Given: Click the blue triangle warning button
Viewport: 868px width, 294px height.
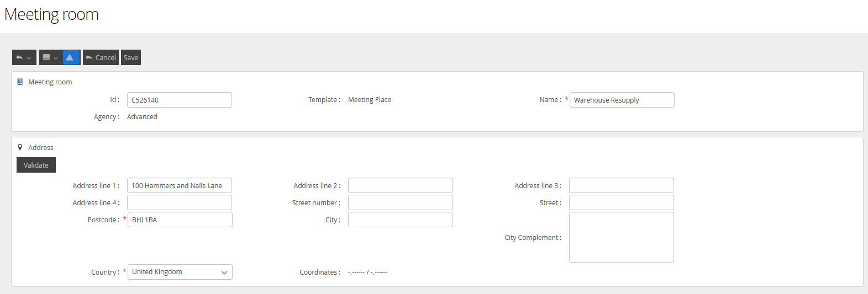Looking at the screenshot, I should 71,57.
